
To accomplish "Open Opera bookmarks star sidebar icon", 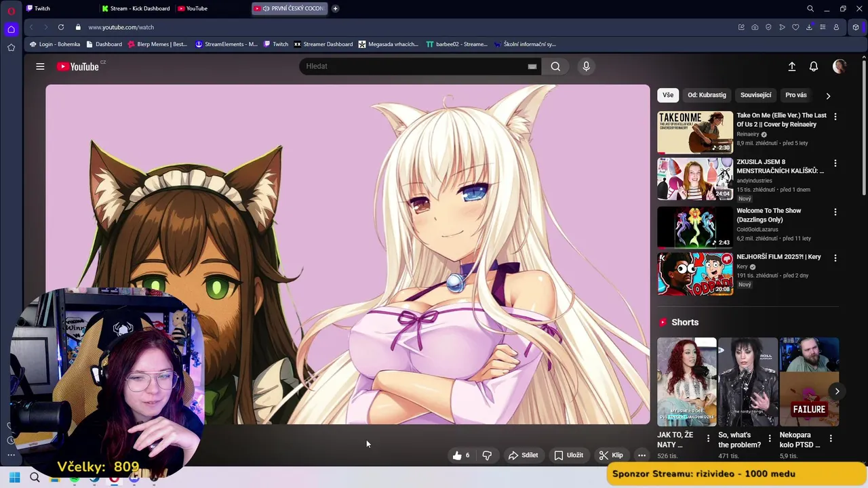I will pyautogui.click(x=11, y=47).
